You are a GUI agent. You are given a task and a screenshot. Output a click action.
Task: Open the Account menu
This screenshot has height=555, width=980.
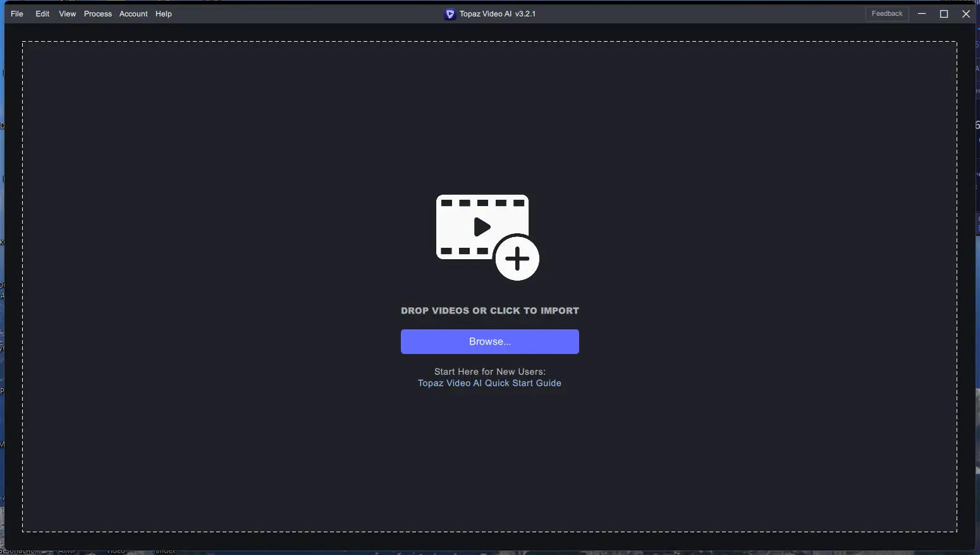133,14
